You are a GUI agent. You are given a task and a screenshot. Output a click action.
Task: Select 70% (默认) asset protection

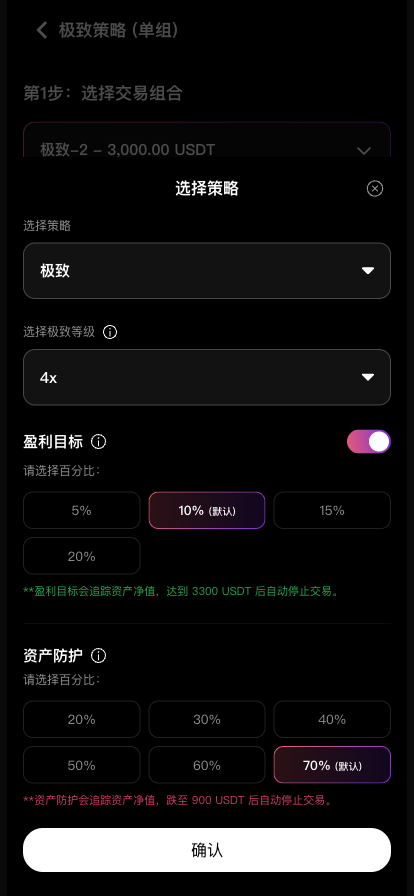click(x=332, y=765)
